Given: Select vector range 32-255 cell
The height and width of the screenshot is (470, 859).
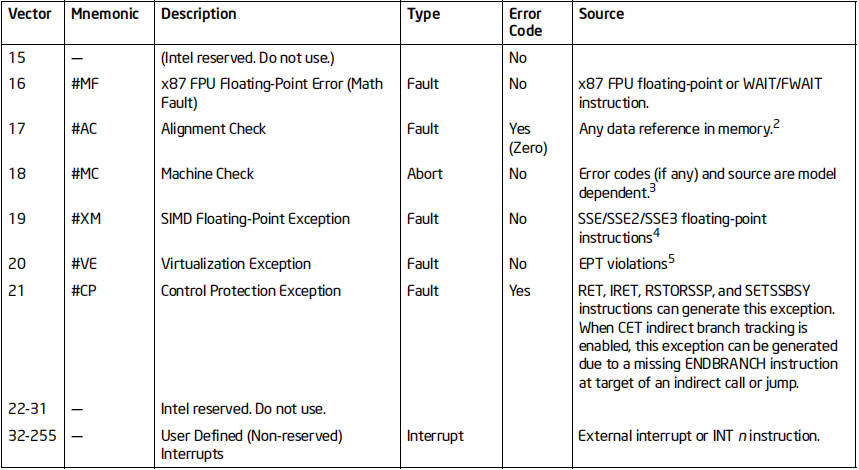Looking at the screenshot, I should tap(32, 435).
